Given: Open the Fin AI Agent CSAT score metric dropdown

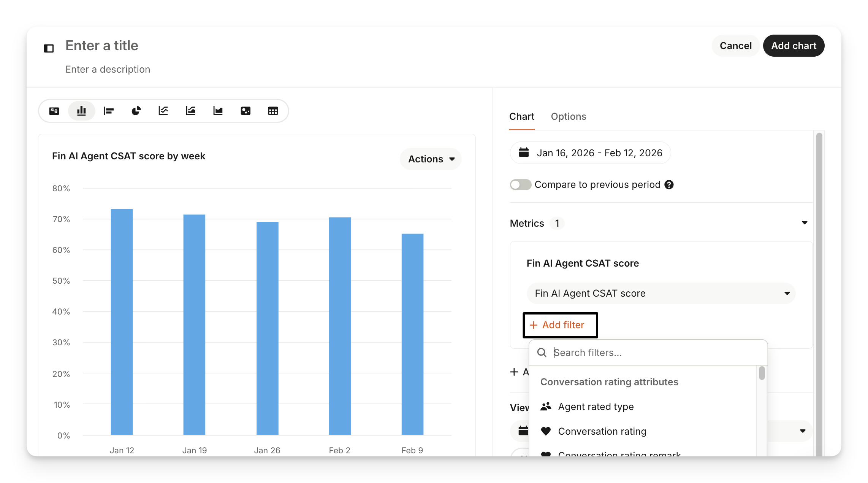Looking at the screenshot, I should pos(661,293).
